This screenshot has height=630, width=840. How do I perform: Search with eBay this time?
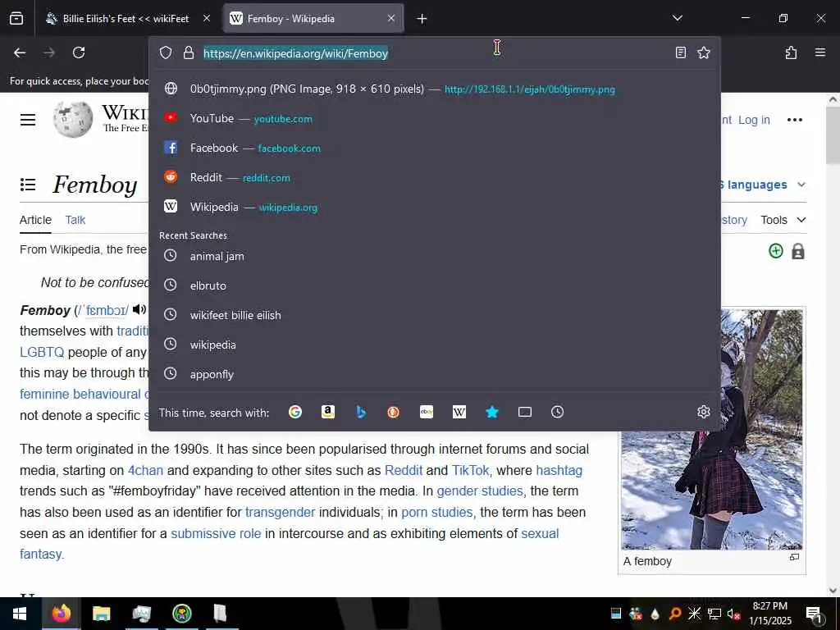tap(427, 412)
